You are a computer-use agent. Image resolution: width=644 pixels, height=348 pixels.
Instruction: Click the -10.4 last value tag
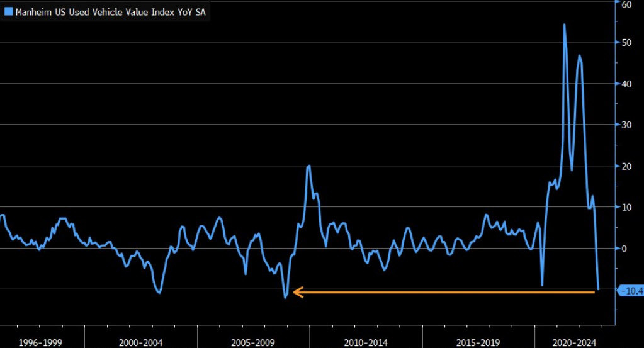click(x=631, y=291)
